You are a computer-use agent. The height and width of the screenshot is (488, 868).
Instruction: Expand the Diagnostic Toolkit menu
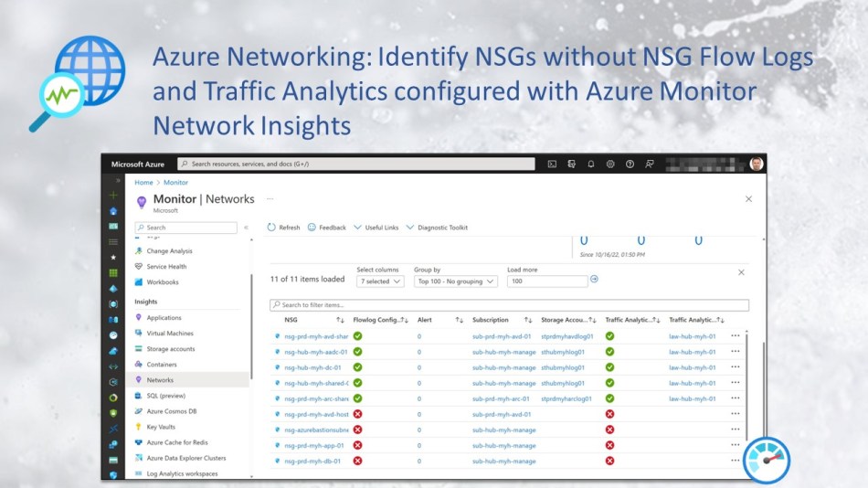pos(437,228)
